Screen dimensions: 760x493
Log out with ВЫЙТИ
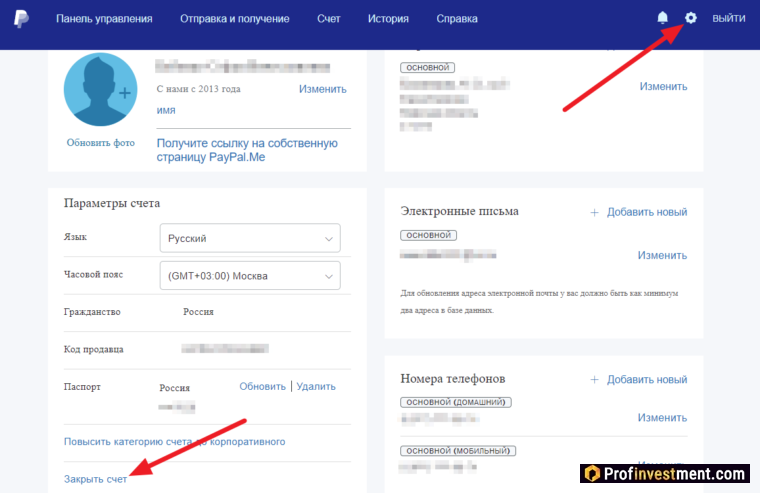728,18
